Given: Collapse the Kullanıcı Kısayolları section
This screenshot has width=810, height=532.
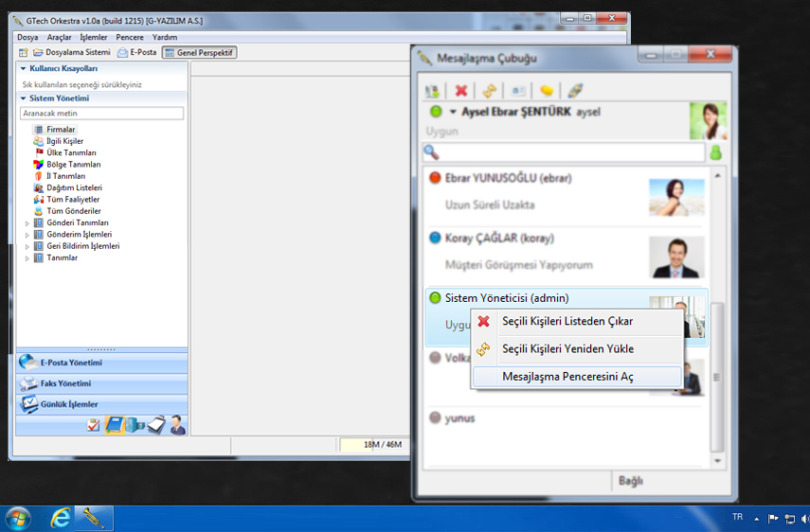Looking at the screenshot, I should tap(23, 69).
